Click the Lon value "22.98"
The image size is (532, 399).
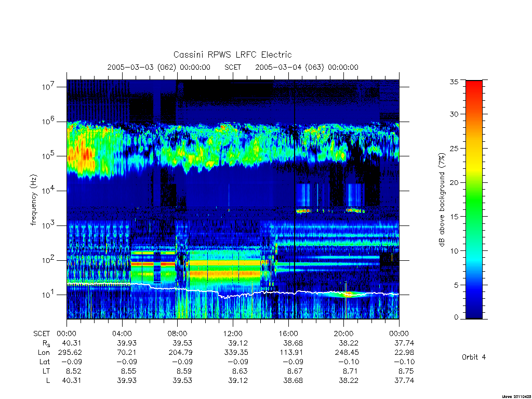click(x=404, y=353)
